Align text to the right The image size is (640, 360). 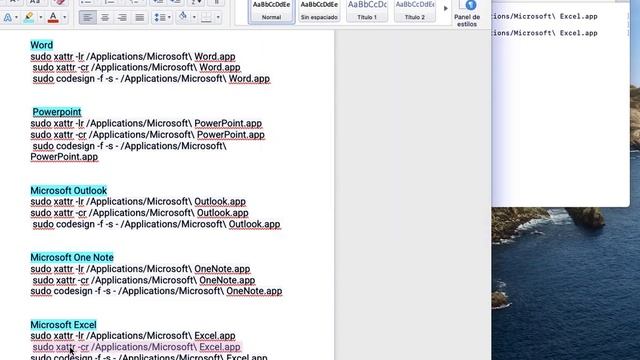tap(122, 18)
